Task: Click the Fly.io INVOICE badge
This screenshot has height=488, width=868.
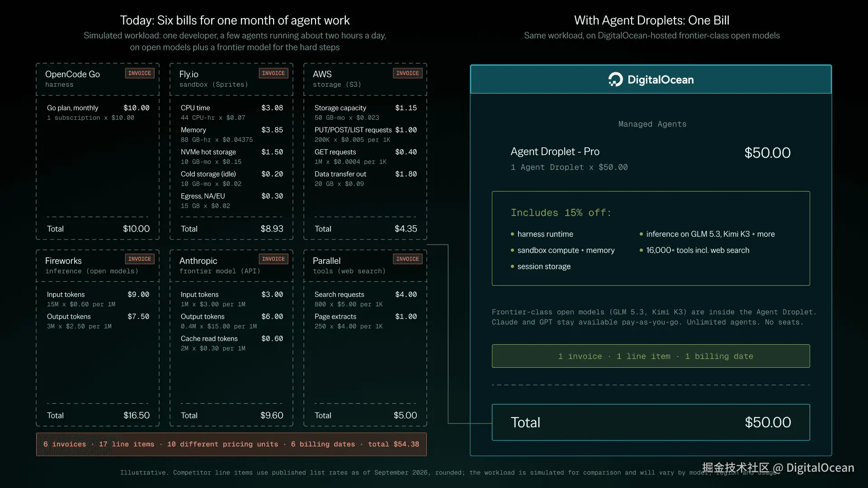Action: coord(274,73)
